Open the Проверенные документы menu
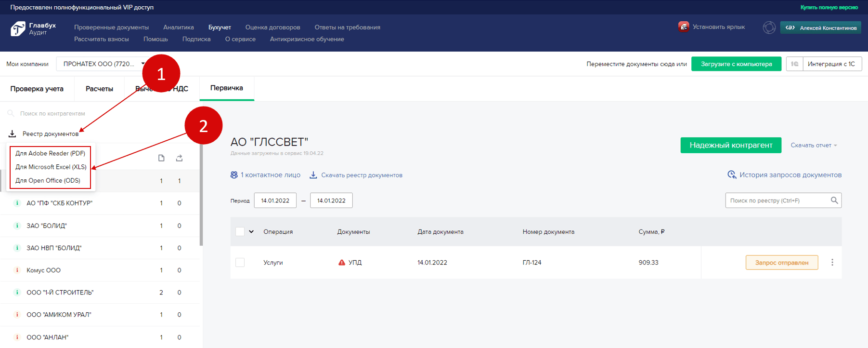This screenshot has height=348, width=868. click(x=111, y=27)
